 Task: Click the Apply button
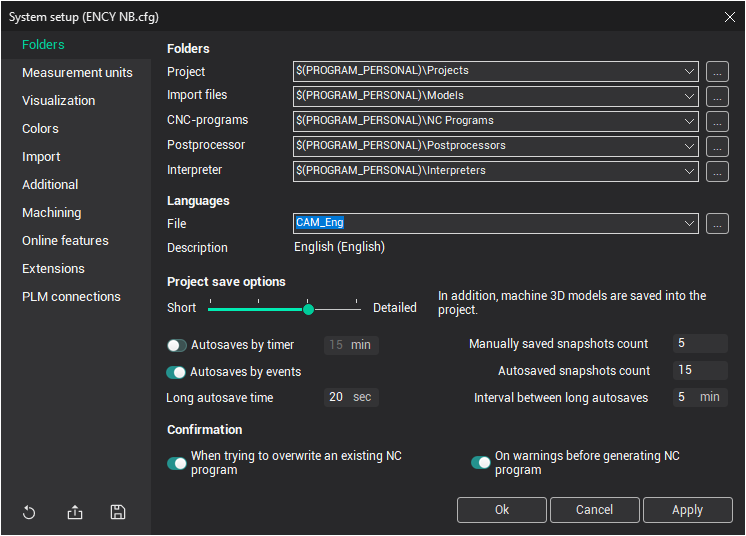687,510
